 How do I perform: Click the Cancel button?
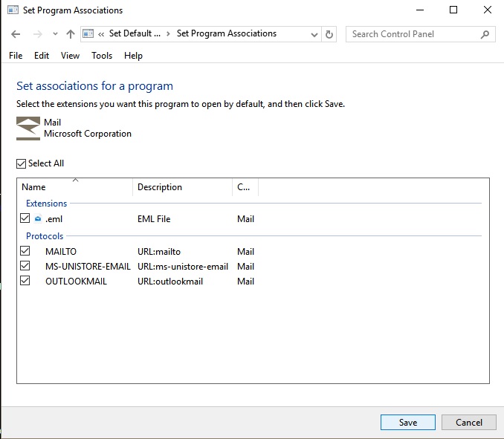(x=468, y=422)
